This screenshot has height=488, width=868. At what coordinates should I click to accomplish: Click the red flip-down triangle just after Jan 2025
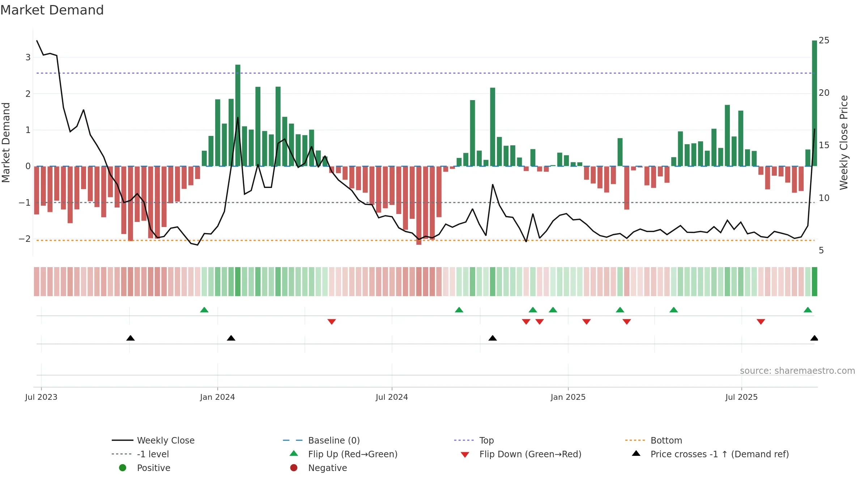(587, 322)
